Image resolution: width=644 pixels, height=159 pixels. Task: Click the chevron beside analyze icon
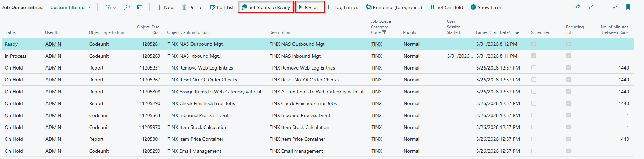(115, 8)
